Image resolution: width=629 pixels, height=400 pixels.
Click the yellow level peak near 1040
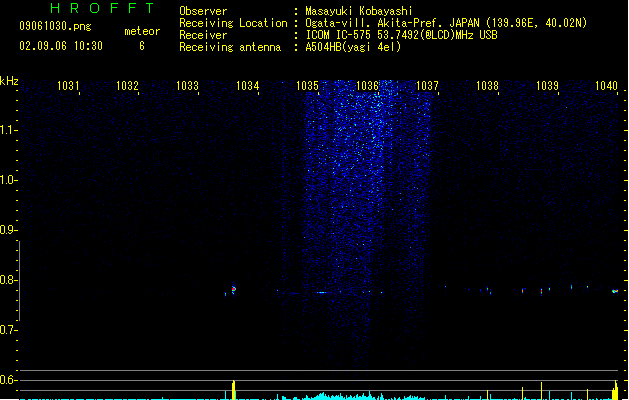click(x=616, y=390)
